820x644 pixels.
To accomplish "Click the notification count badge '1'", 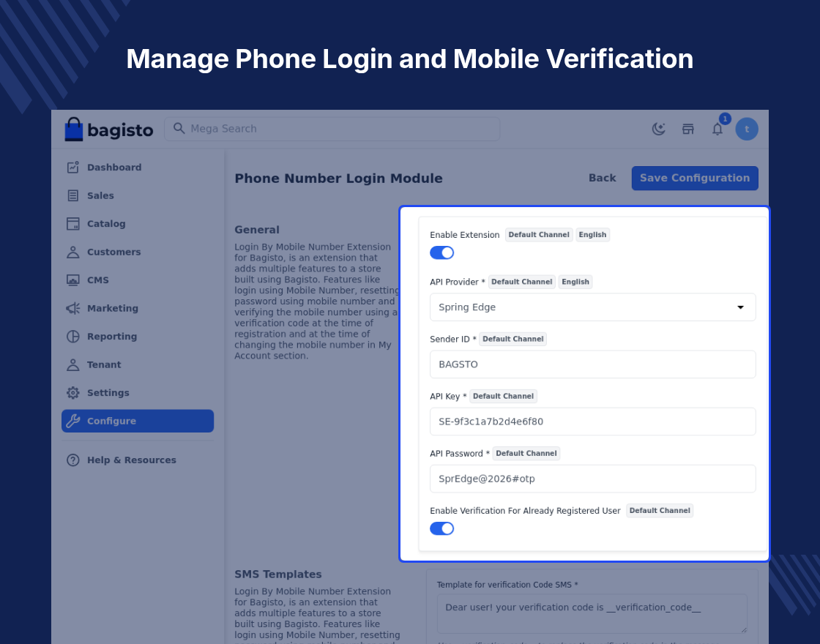I will pyautogui.click(x=725, y=119).
